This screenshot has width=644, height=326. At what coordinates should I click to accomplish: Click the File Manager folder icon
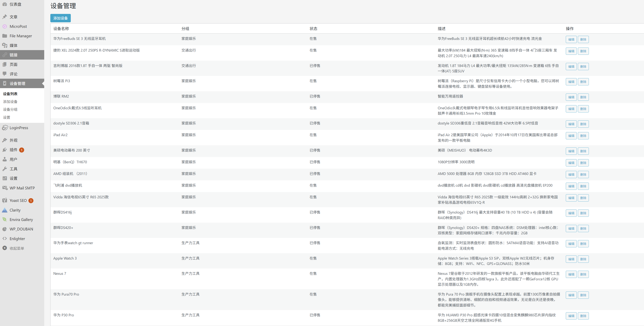click(x=4, y=36)
